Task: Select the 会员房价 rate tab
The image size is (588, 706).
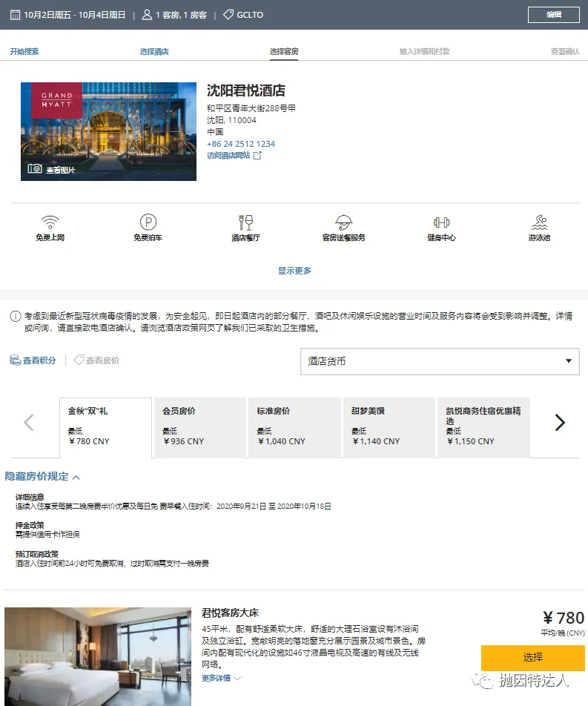Action: [x=200, y=428]
